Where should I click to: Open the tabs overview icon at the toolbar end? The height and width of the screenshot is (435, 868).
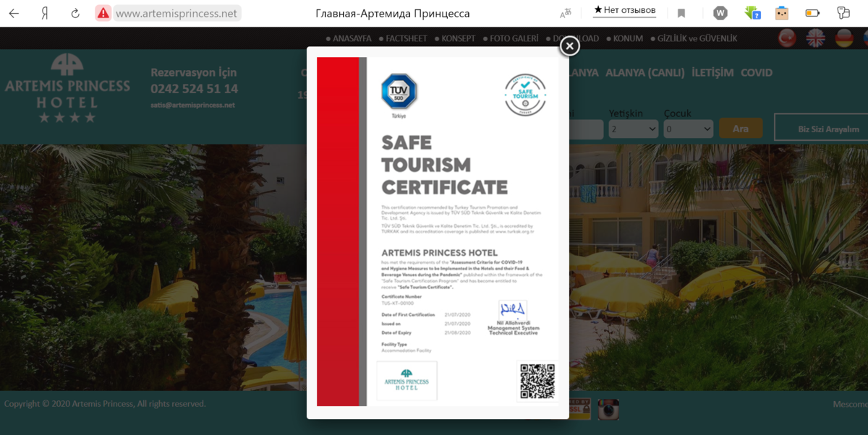tap(843, 13)
